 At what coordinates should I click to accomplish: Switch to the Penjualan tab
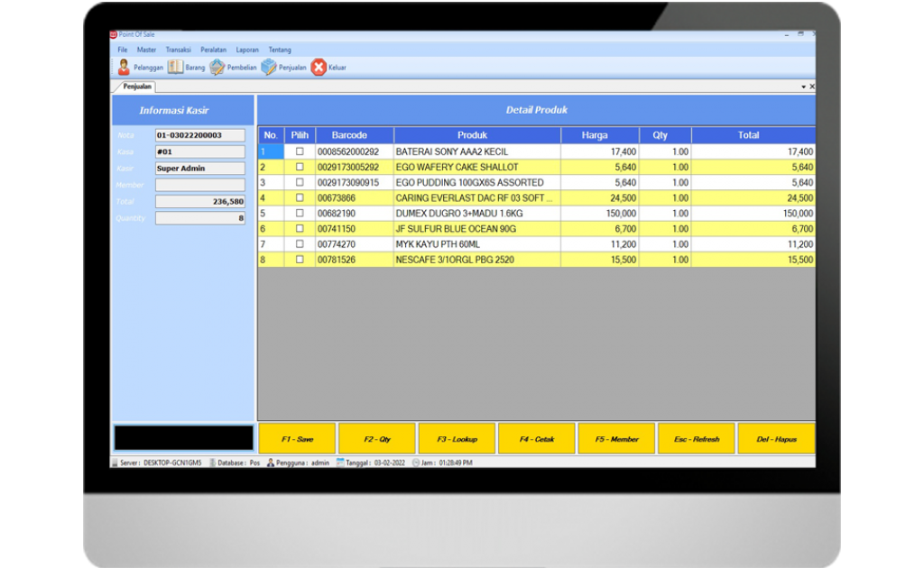137,87
